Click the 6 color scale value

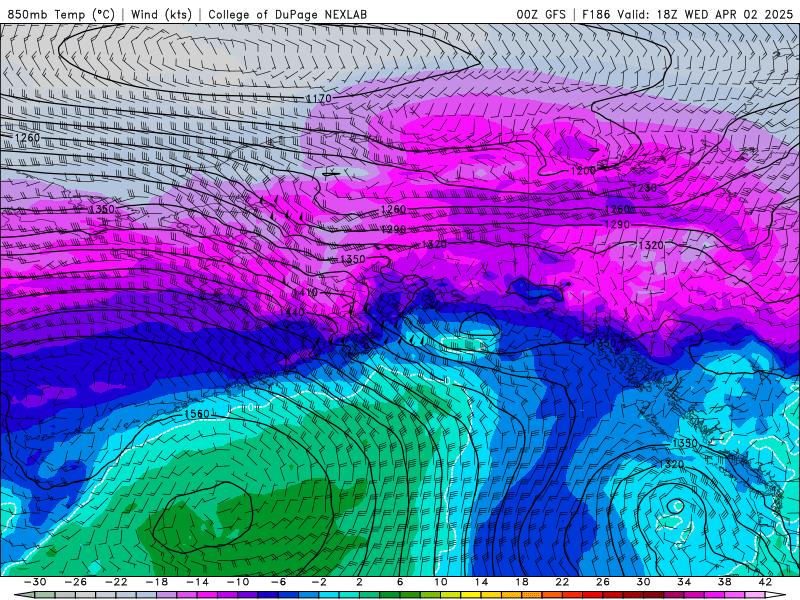tap(400, 582)
